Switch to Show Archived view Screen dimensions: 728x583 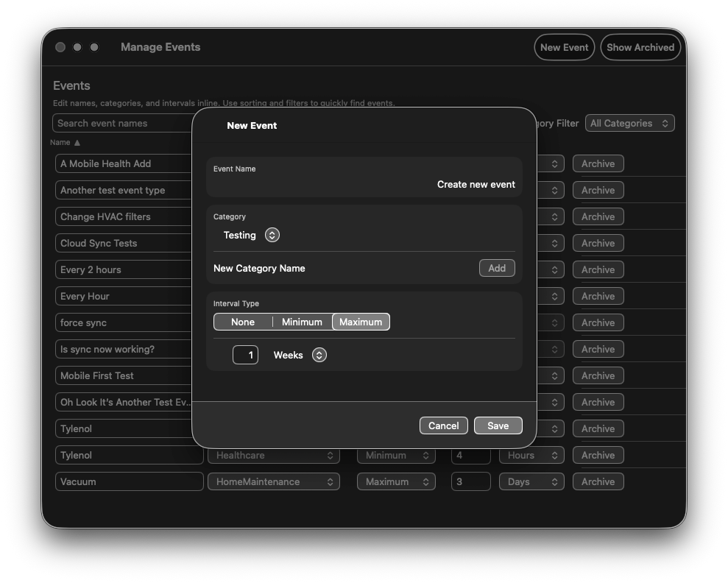coord(640,46)
